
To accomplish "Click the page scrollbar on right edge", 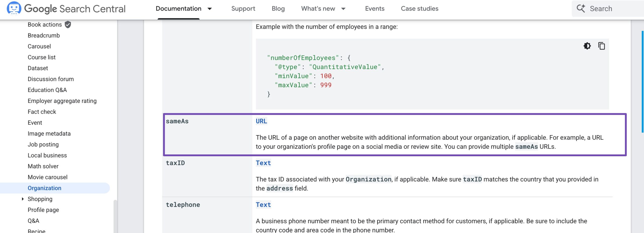I will [643, 82].
